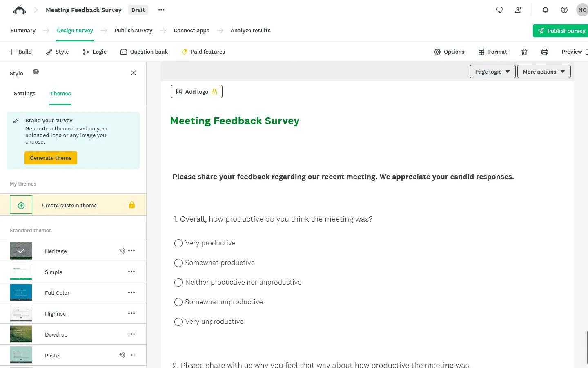This screenshot has height=368, width=588.
Task: Open the Page logic dropdown
Action: click(x=492, y=71)
